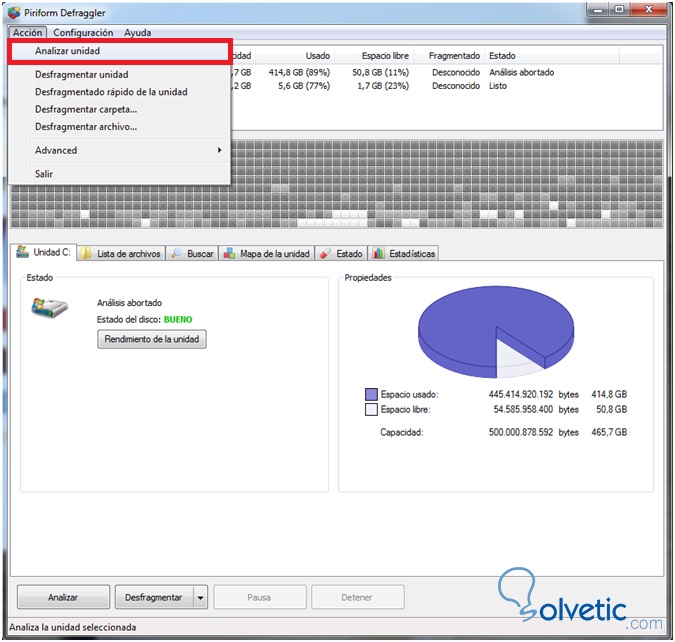
Task: Click the Listo status cell
Action: [498, 86]
